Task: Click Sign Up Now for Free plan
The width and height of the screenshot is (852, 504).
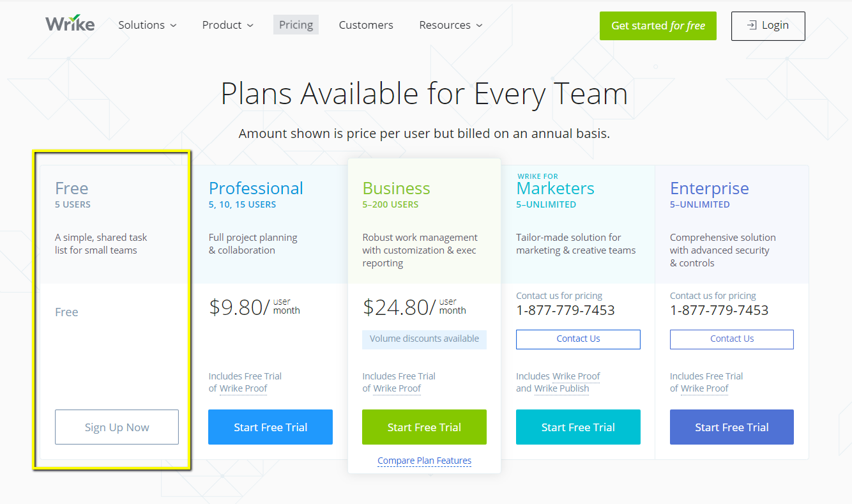Action: [x=117, y=427]
